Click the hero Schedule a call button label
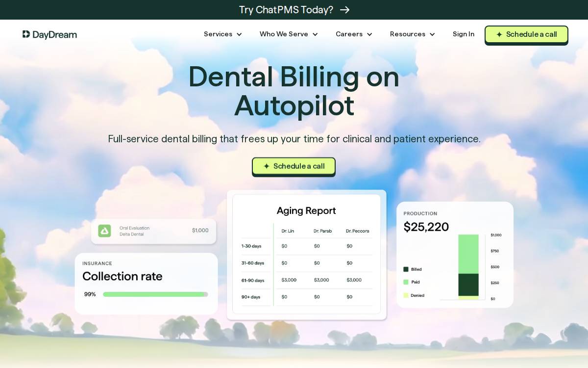588x368 pixels. 299,166
